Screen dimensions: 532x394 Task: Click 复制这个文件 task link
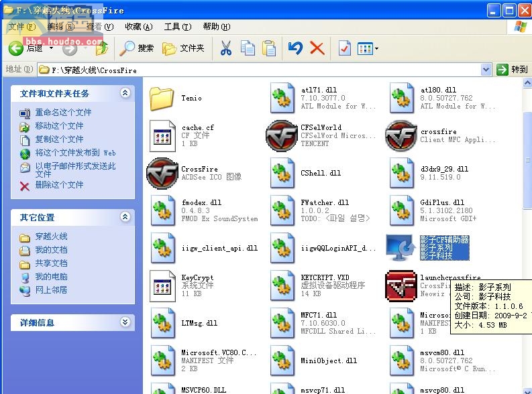60,139
